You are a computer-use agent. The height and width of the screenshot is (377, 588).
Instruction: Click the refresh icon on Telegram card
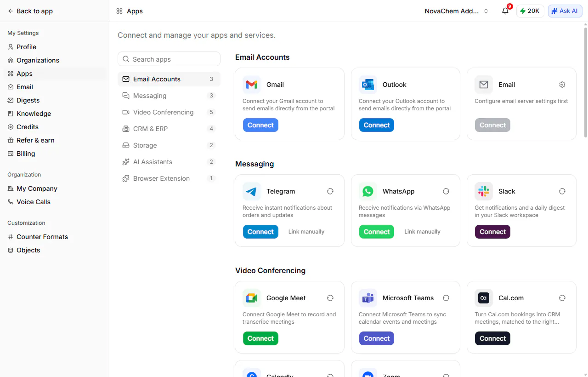click(330, 191)
